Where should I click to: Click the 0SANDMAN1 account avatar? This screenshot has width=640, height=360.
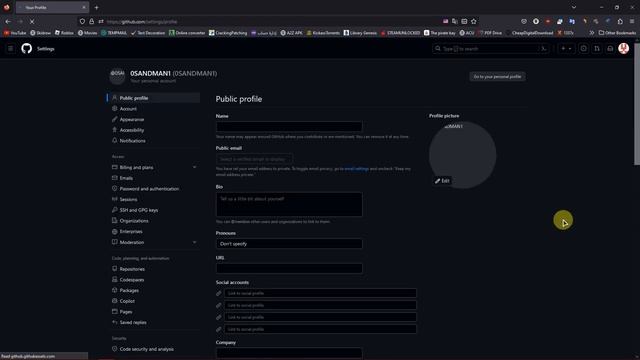[x=117, y=76]
